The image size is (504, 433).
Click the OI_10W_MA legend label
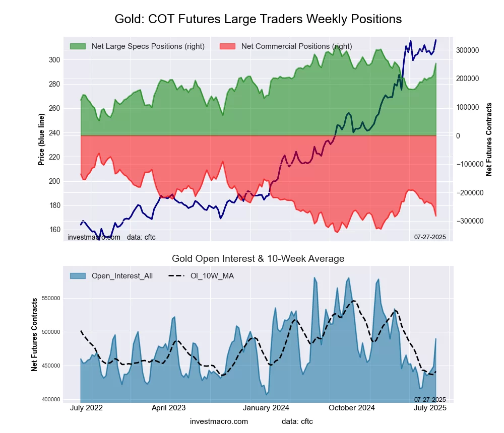(x=212, y=276)
